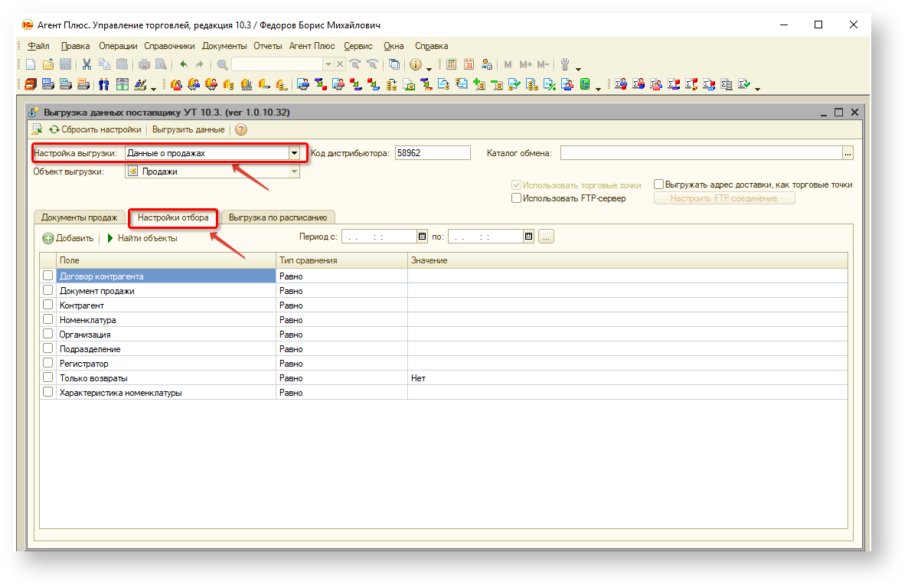Click the Windows list icon in toolbar

pos(394,64)
